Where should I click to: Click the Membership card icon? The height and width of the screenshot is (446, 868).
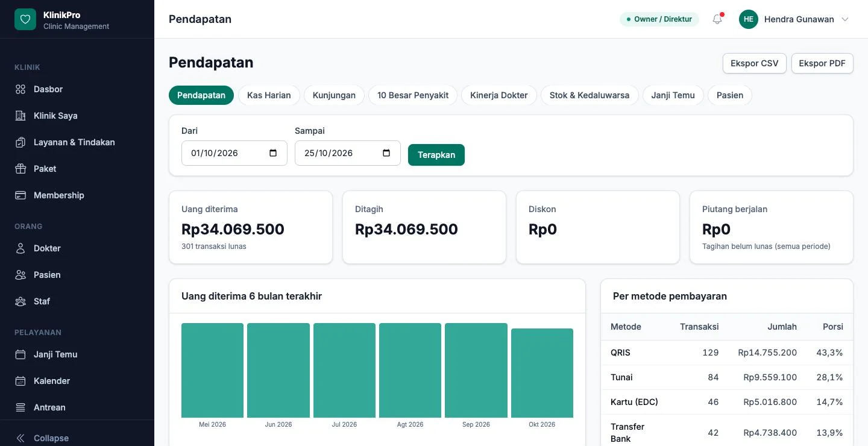[20, 195]
